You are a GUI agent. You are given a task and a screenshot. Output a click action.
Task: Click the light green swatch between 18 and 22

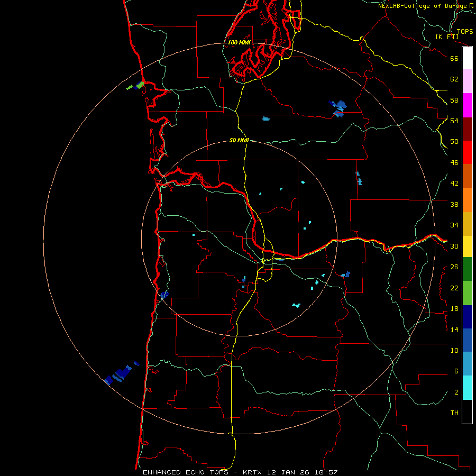467,293
